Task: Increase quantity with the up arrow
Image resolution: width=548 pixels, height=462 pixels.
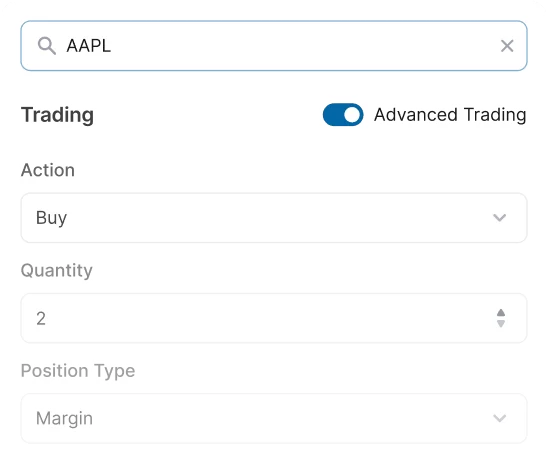Action: tap(501, 313)
